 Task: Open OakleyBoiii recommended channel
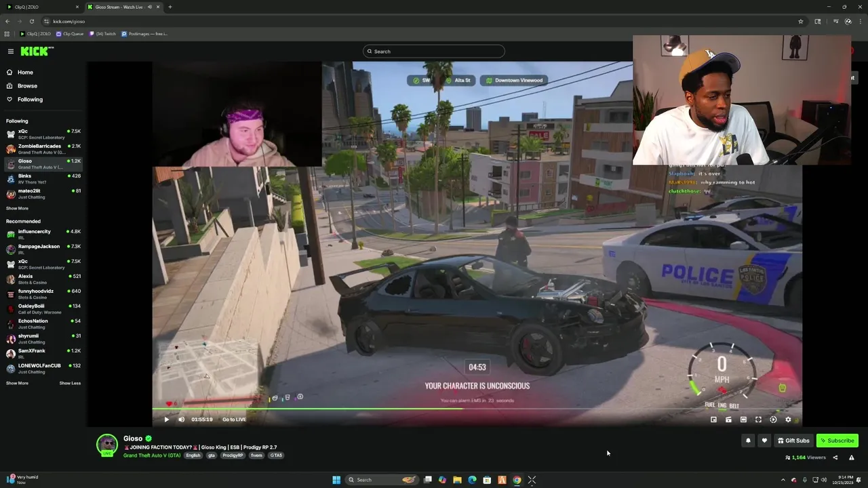click(x=43, y=309)
